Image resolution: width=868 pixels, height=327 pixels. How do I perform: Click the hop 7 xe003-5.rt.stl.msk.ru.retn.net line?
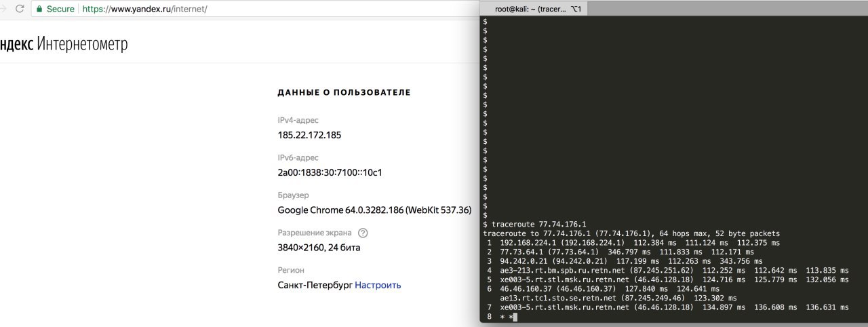667,307
